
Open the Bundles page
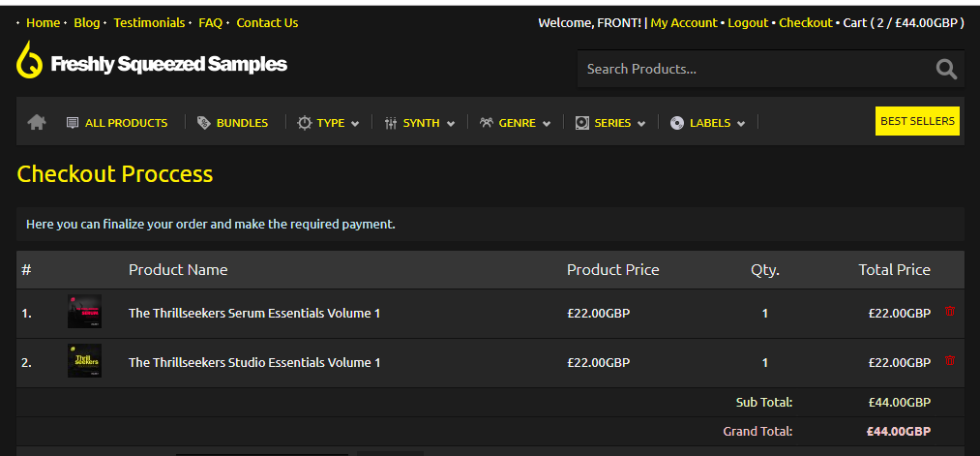[x=232, y=123]
